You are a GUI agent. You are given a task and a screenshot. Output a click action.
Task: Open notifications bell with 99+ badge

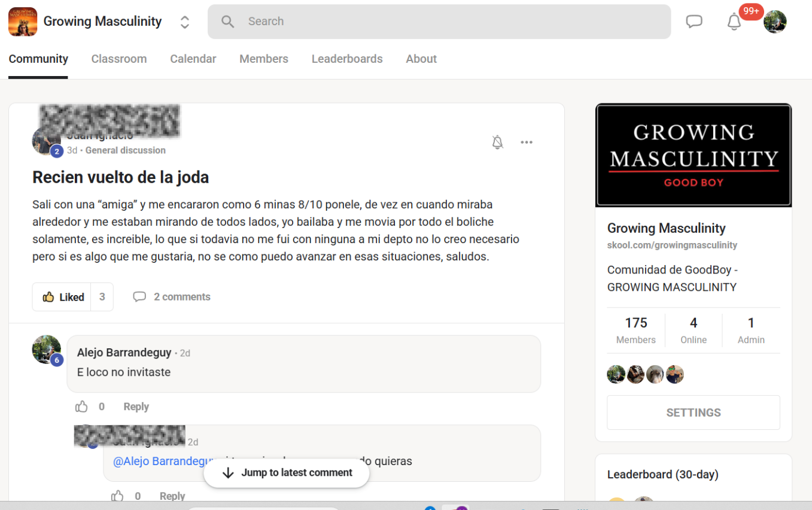coord(734,22)
